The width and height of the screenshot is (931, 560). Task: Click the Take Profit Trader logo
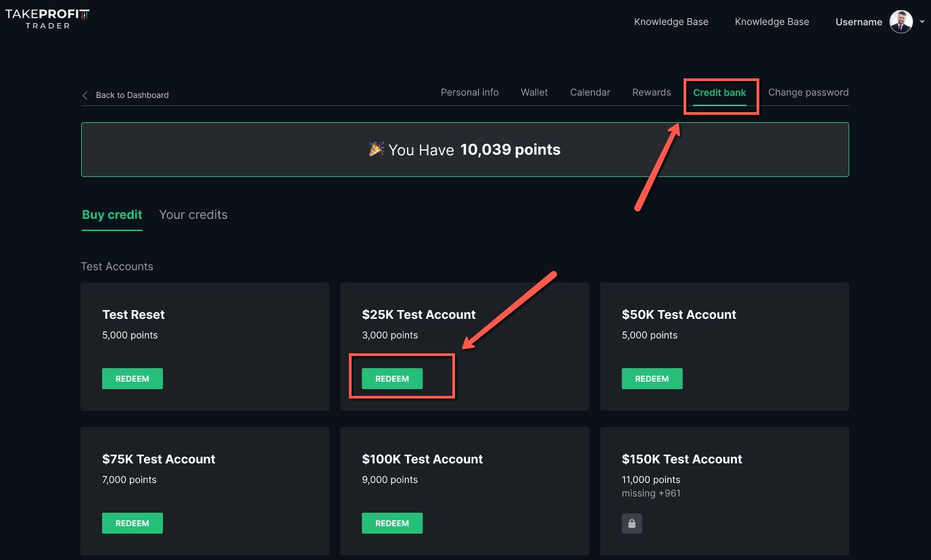click(47, 19)
